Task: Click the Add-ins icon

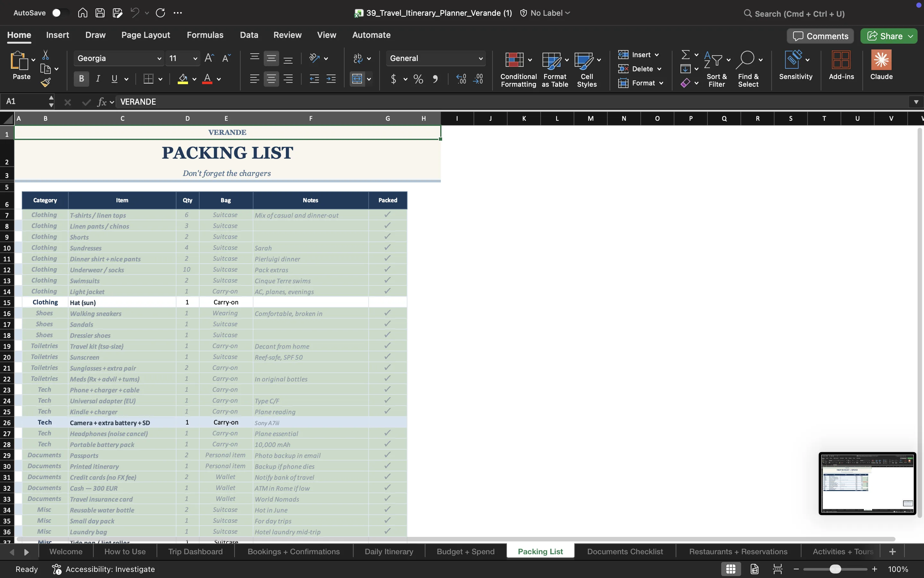Action: click(x=841, y=66)
